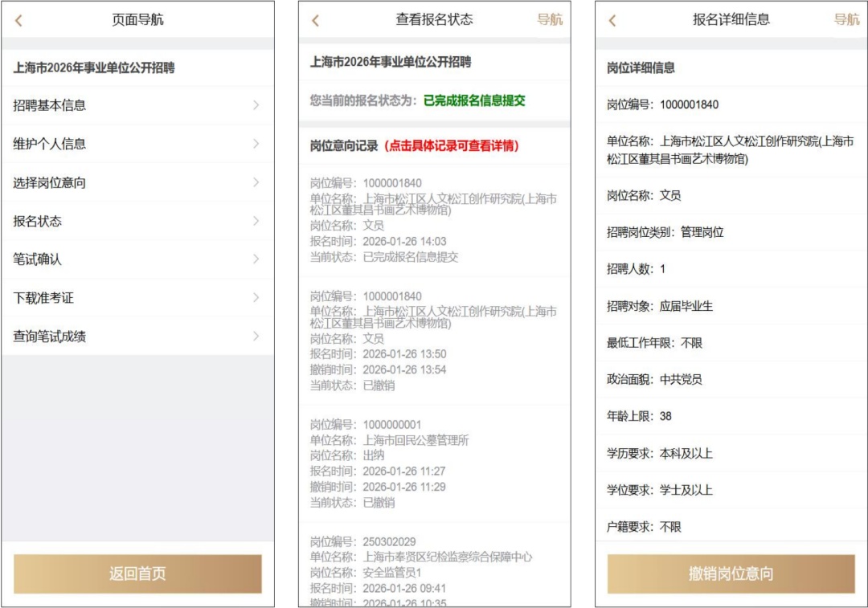Expand 维护个人信息 chevron arrow

(256, 144)
